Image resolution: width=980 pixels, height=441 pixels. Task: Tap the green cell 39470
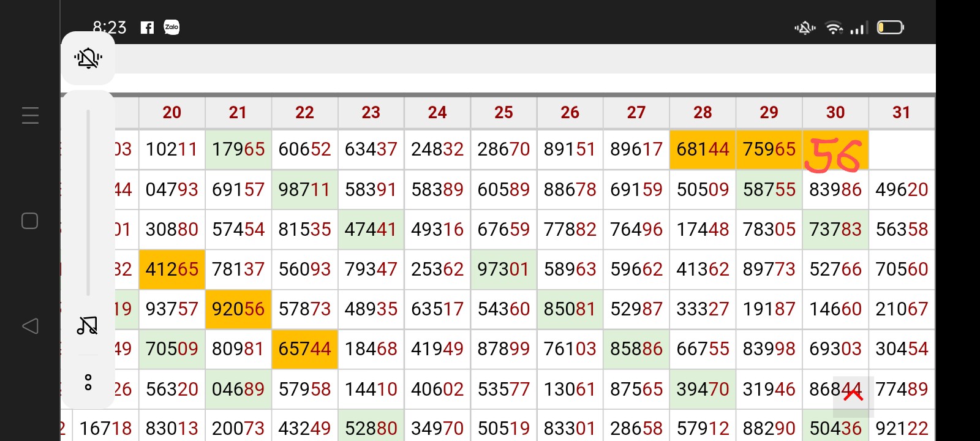tap(703, 390)
